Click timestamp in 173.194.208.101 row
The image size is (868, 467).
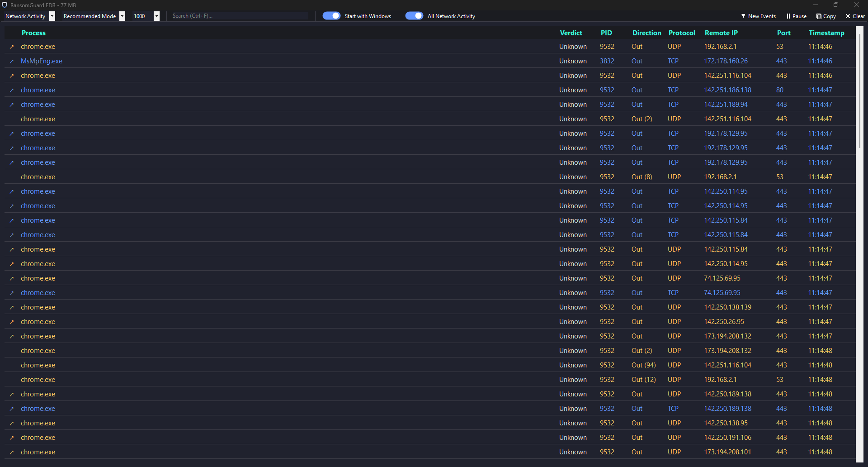(x=820, y=452)
